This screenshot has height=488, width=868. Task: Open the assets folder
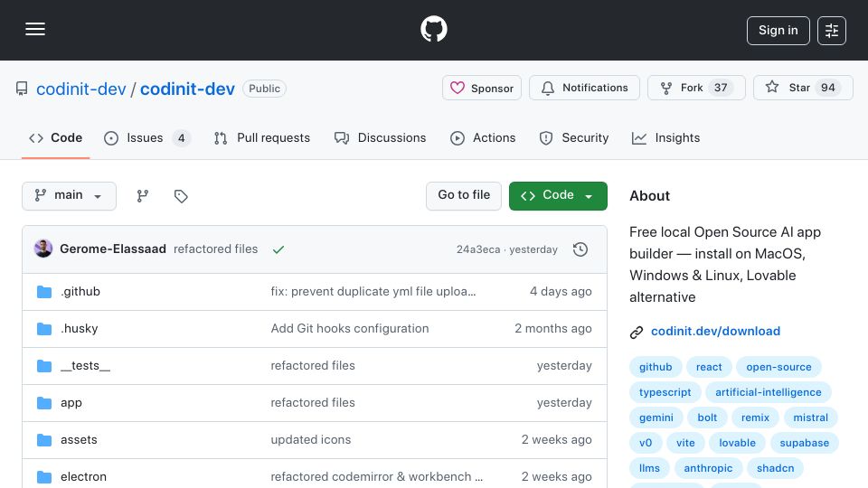pyautogui.click(x=79, y=440)
